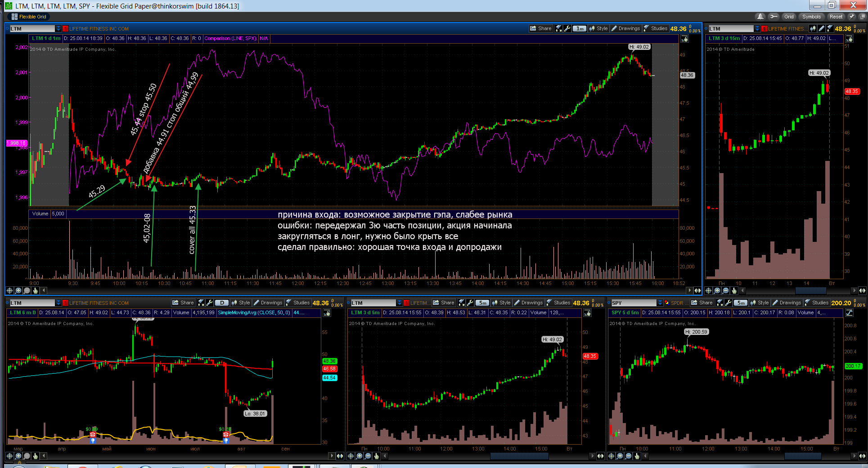
Task: Click the SPY chart horizontal scrollbar thumb
Action: pyautogui.click(x=803, y=456)
